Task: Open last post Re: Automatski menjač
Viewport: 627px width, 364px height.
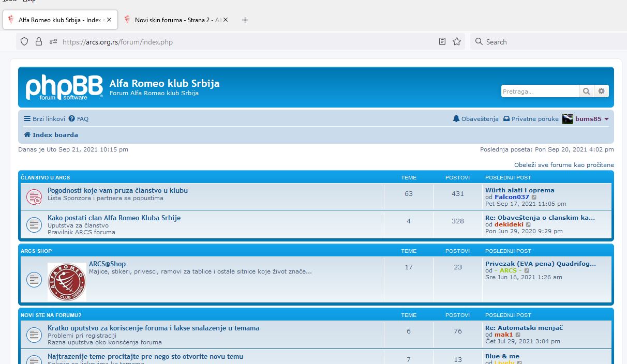Action: point(524,328)
